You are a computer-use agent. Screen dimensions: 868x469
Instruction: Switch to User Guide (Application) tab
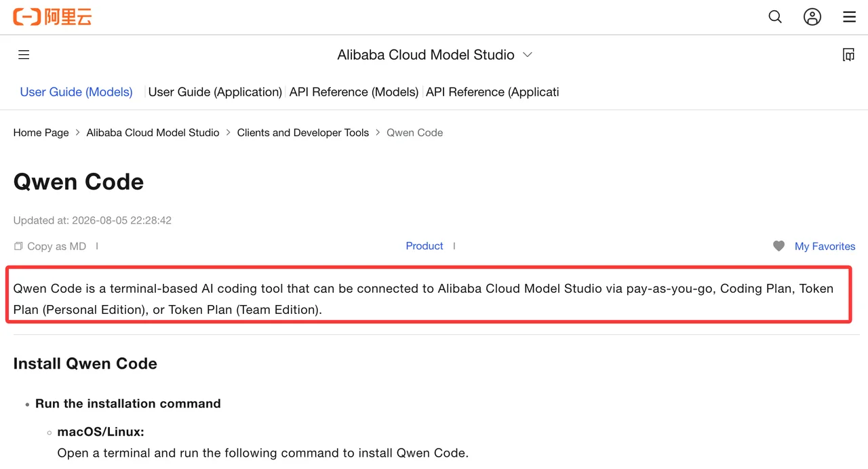click(215, 92)
